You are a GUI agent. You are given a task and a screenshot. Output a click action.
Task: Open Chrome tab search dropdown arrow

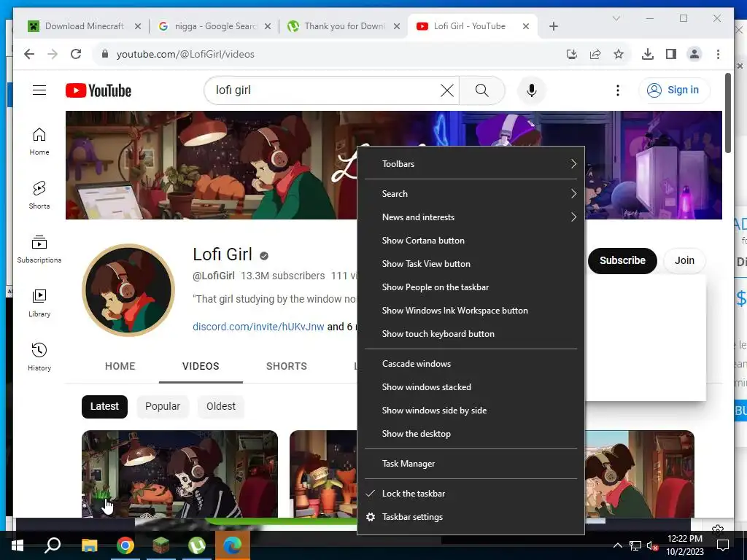(x=616, y=18)
